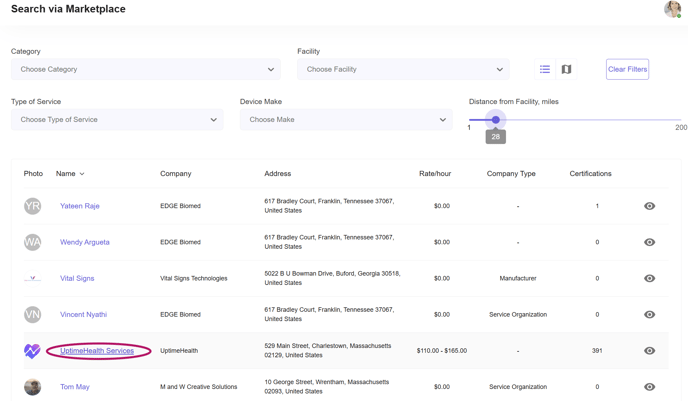Click Wendy Argueta's WA avatar
Viewport: 688px width, 401px height.
33,242
